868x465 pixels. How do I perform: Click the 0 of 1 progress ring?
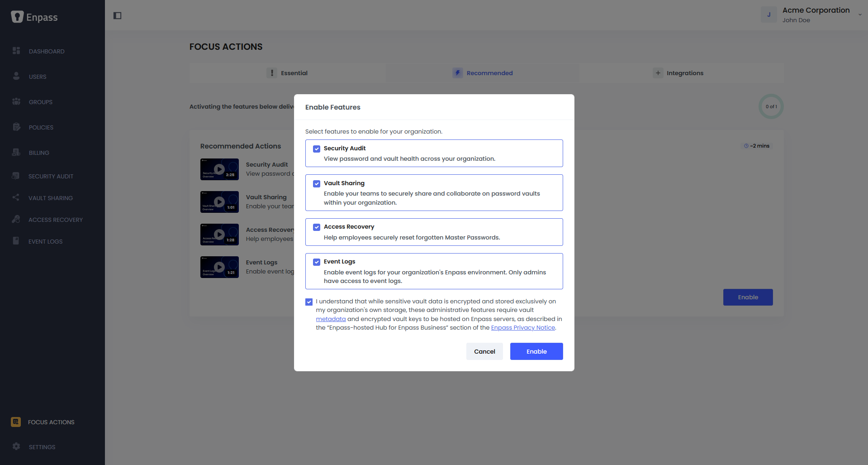point(771,106)
